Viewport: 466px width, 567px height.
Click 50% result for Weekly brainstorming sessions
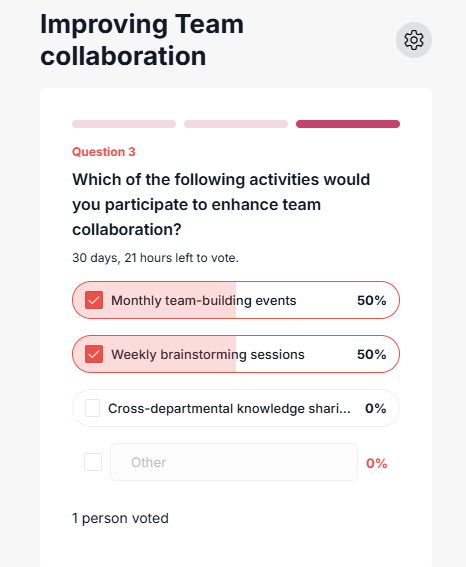click(372, 354)
